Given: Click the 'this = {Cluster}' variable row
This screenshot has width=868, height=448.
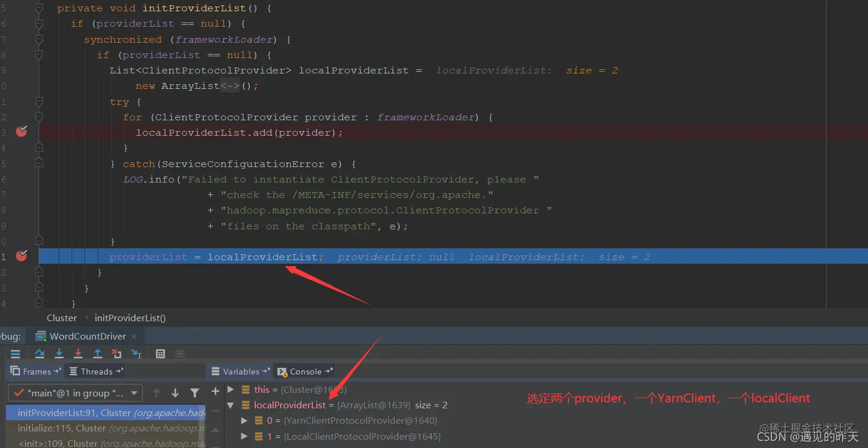Looking at the screenshot, I should click(x=301, y=390).
